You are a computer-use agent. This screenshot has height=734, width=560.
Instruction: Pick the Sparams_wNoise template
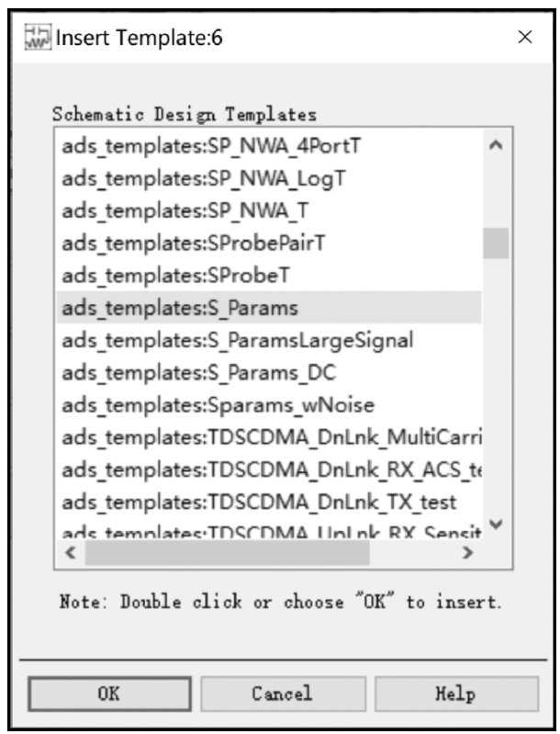point(269,405)
